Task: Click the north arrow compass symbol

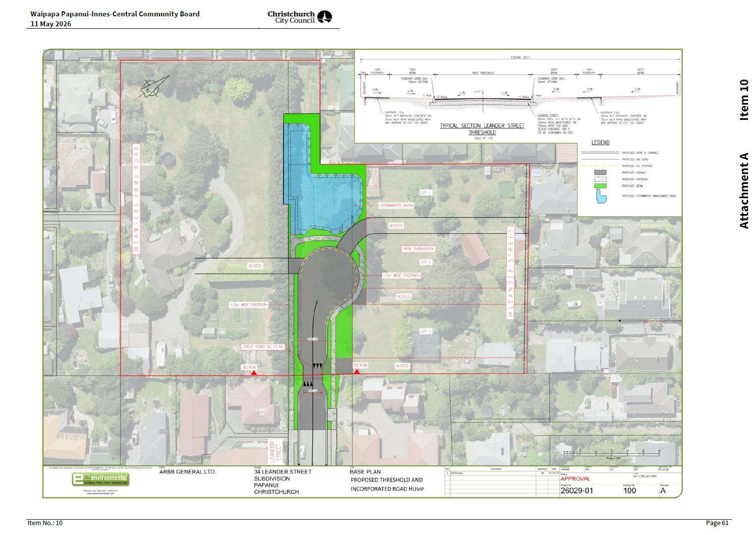Action: [155, 86]
